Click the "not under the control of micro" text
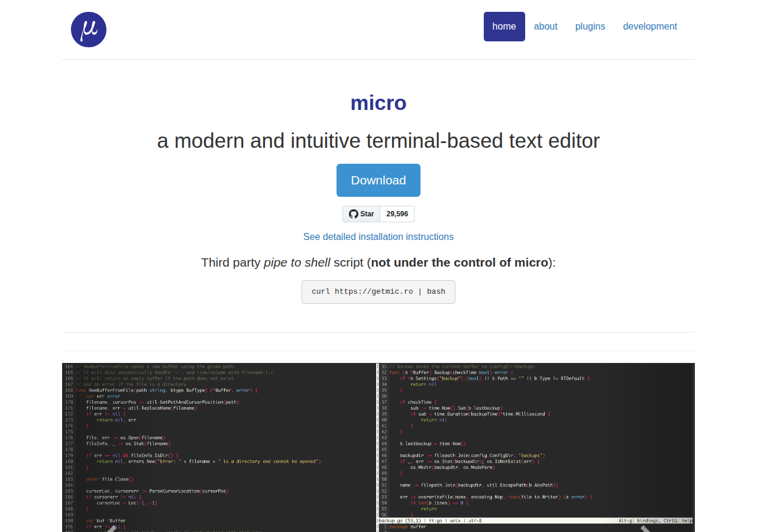 460,262
